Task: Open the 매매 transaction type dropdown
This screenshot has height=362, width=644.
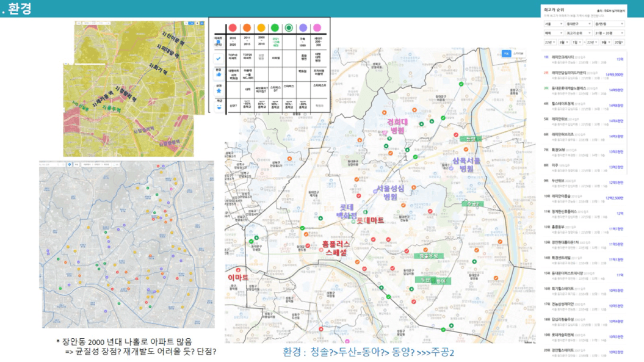Action: (x=554, y=33)
